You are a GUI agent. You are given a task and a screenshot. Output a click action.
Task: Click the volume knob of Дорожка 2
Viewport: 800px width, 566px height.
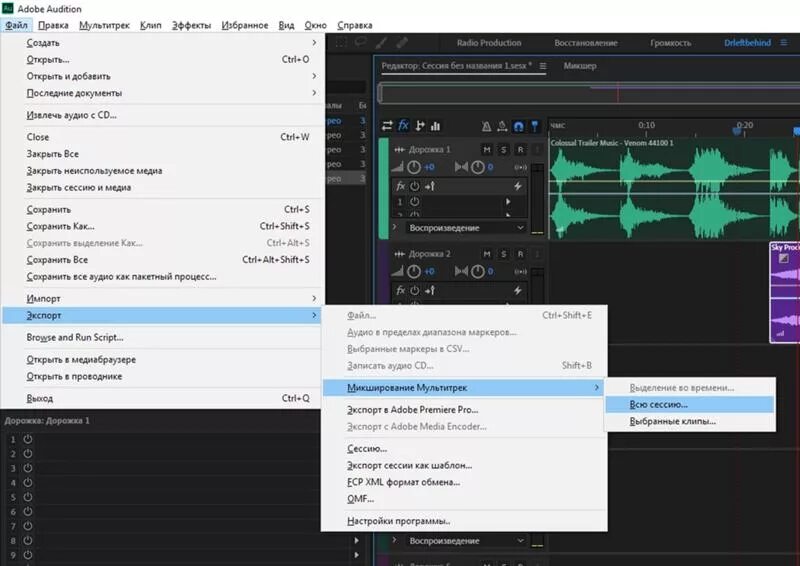click(414, 272)
